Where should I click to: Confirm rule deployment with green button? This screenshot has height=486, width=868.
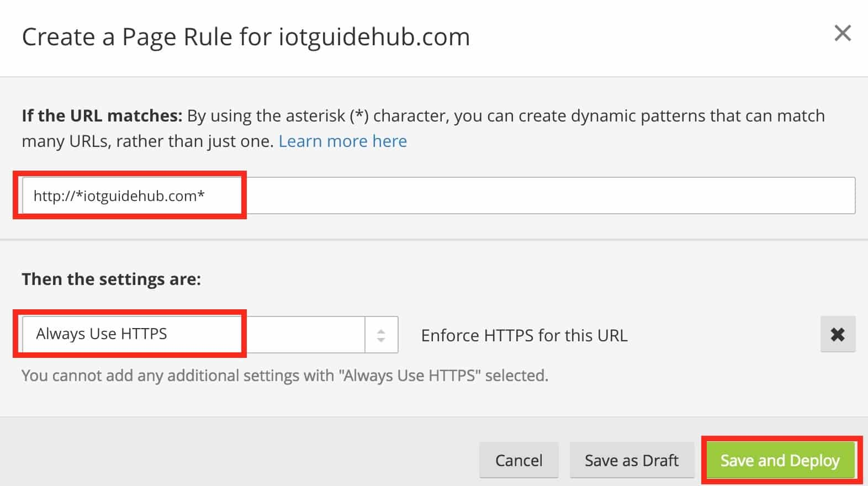[779, 459]
